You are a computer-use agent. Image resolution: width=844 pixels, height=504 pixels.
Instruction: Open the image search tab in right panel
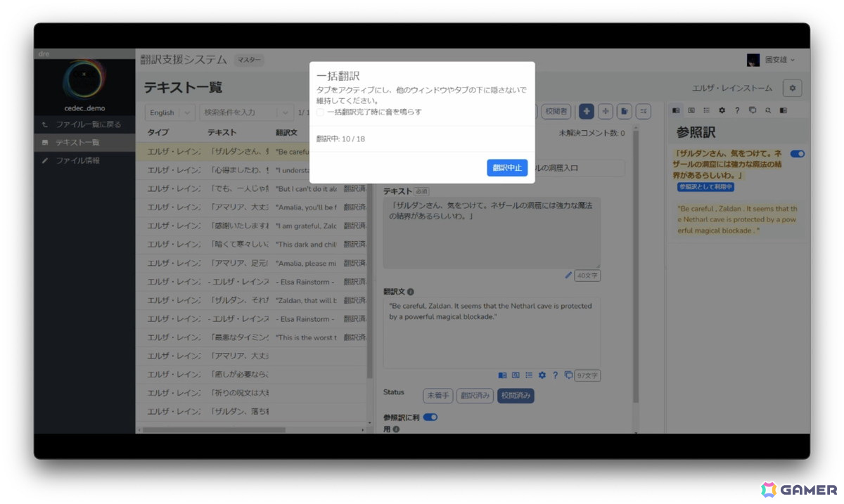[x=691, y=110]
